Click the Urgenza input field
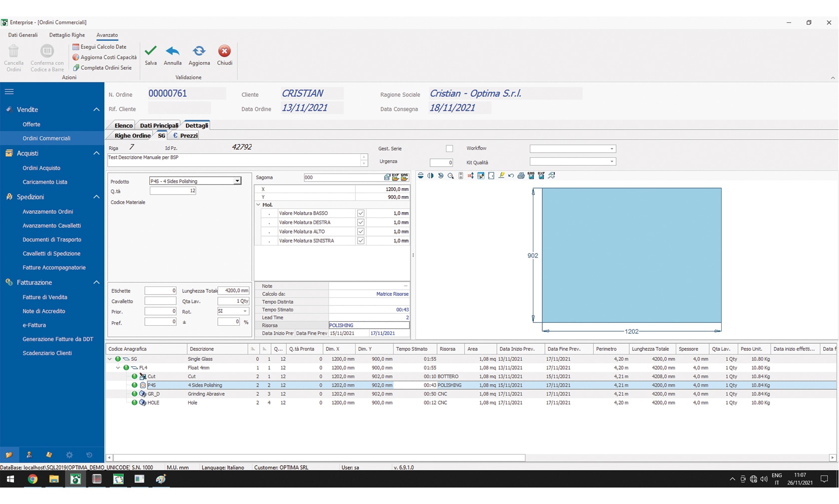The width and height of the screenshot is (839, 504). 441,162
